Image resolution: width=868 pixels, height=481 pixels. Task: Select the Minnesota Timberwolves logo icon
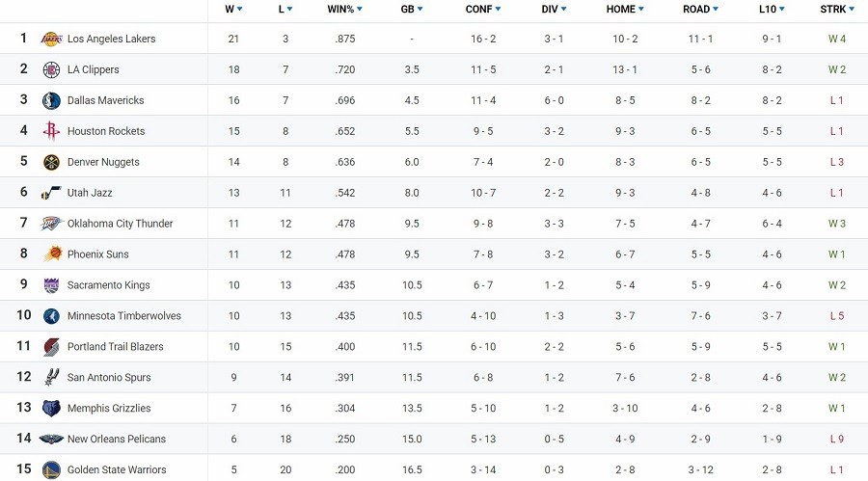tap(51, 316)
